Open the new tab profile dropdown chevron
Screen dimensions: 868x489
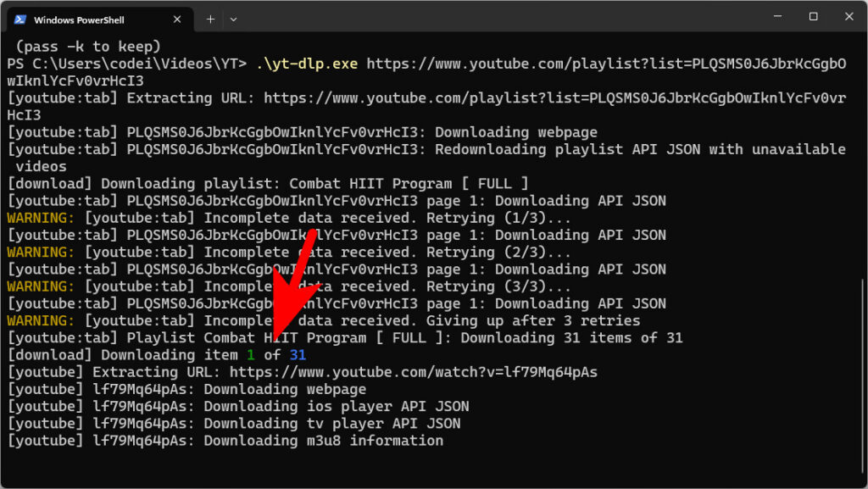233,19
